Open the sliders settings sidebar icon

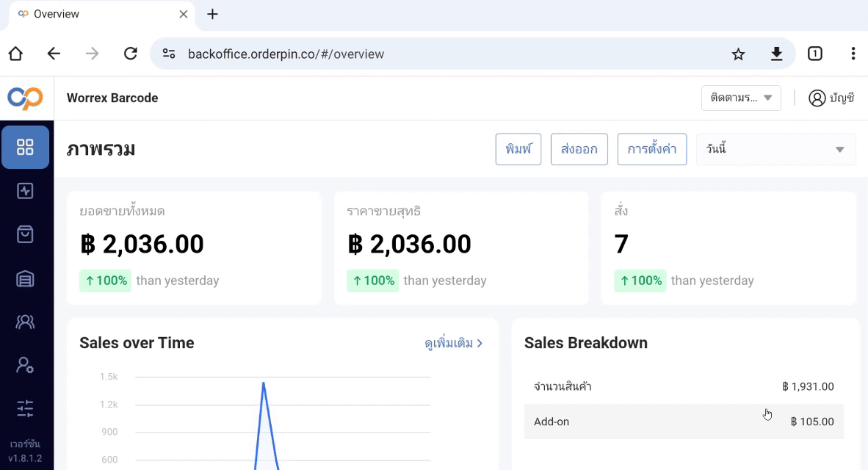pyautogui.click(x=25, y=408)
